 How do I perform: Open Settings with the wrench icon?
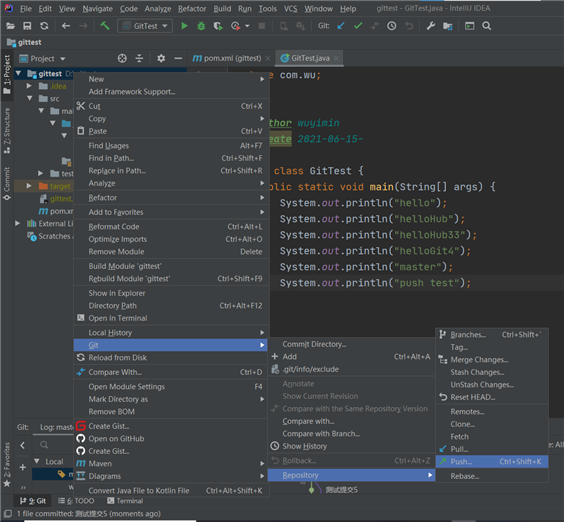pos(431,26)
